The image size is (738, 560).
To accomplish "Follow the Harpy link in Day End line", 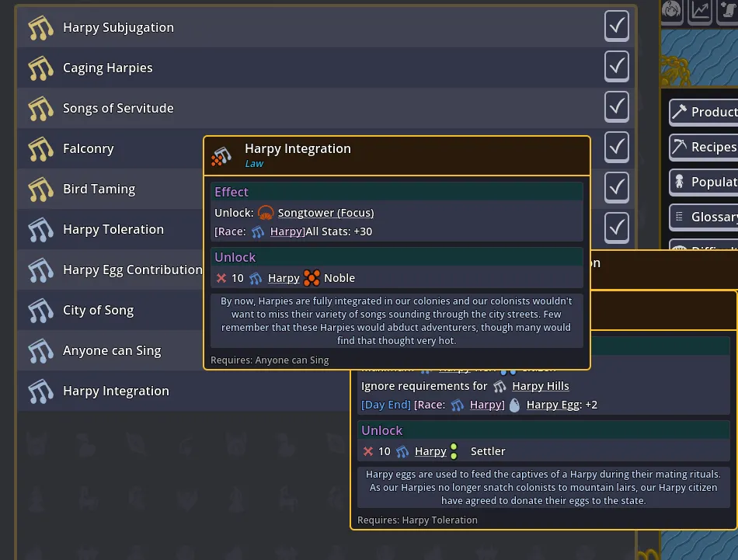I will point(486,405).
